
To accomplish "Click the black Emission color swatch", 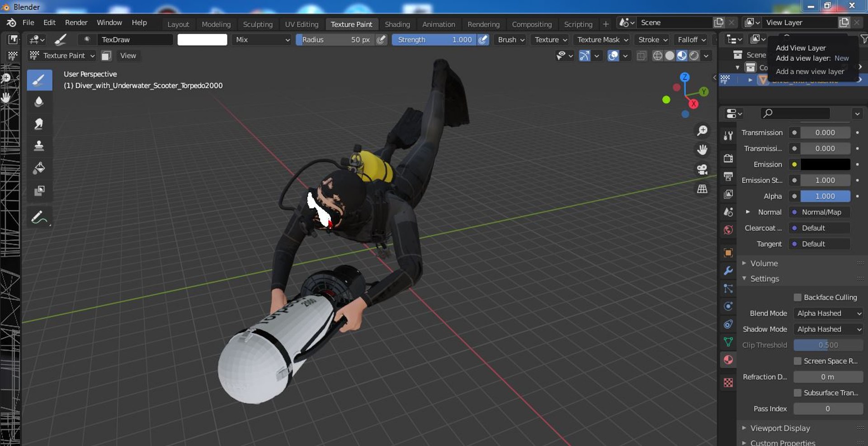I will point(825,164).
